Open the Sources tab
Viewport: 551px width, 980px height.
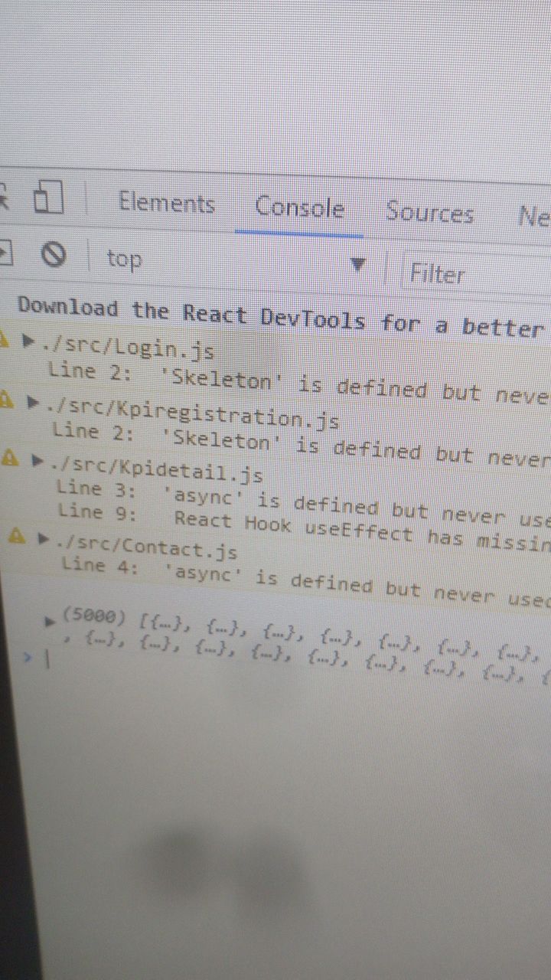coord(429,212)
